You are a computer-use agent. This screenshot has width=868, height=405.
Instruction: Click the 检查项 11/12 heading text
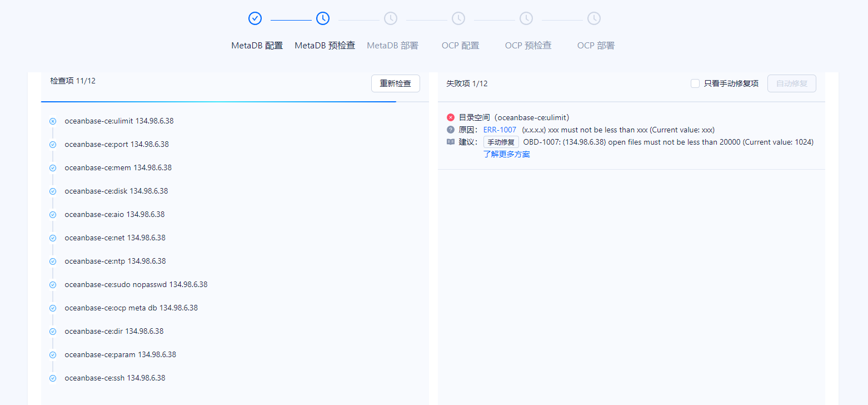(x=73, y=81)
